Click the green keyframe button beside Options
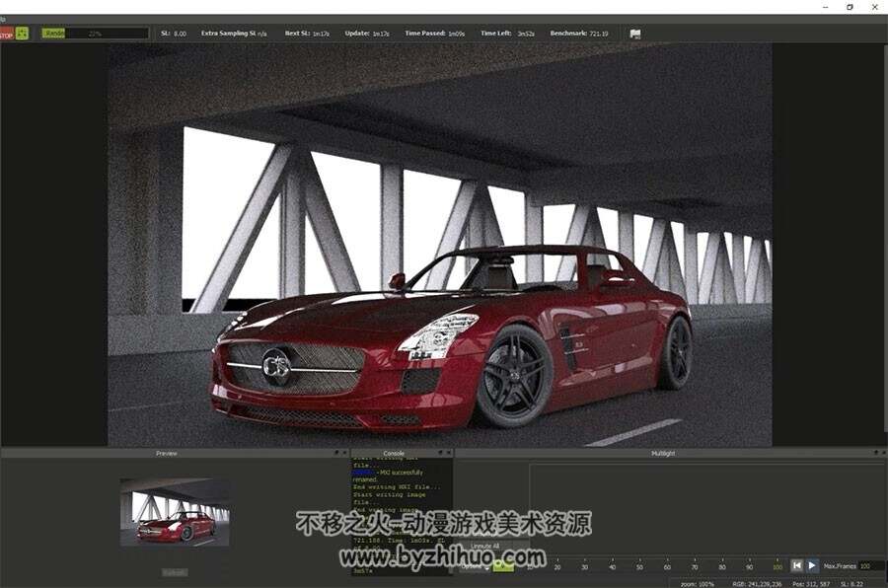Screen dimensions: 888x588 [x=503, y=566]
